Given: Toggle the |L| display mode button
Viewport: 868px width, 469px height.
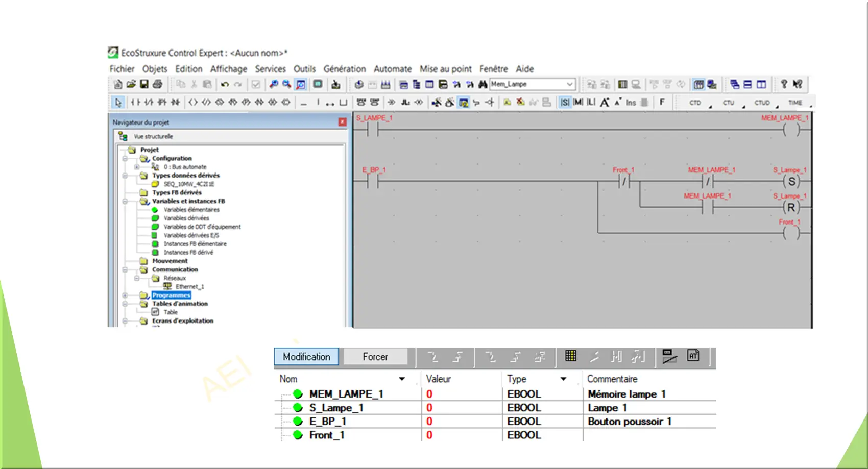Looking at the screenshot, I should click(591, 103).
